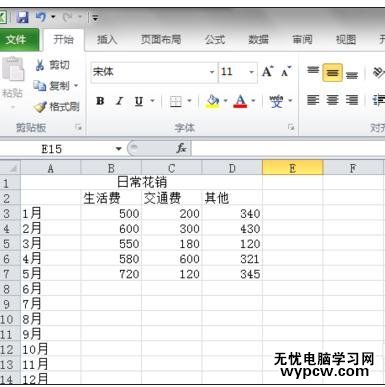Select column B header

pyautogui.click(x=111, y=168)
